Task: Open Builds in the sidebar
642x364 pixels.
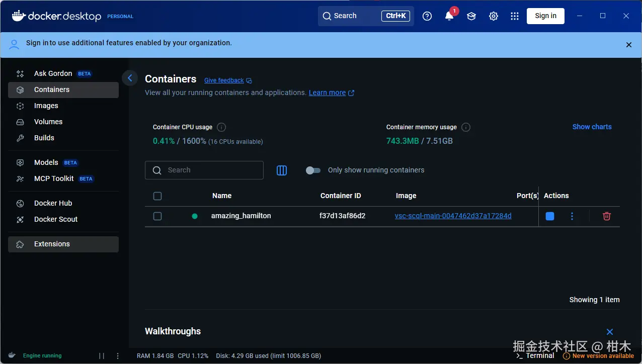Action: point(63,138)
